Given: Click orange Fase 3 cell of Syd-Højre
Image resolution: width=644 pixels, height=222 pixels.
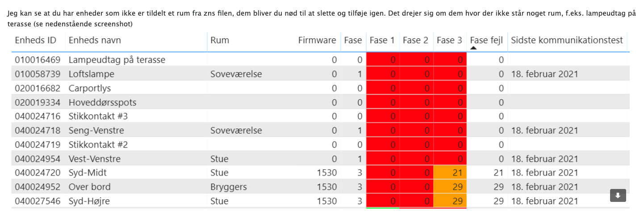Looking at the screenshot, I should point(450,201).
